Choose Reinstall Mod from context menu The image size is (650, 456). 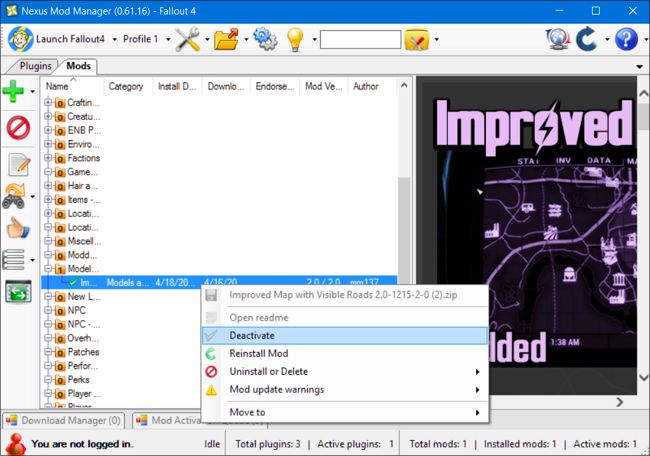tap(258, 354)
